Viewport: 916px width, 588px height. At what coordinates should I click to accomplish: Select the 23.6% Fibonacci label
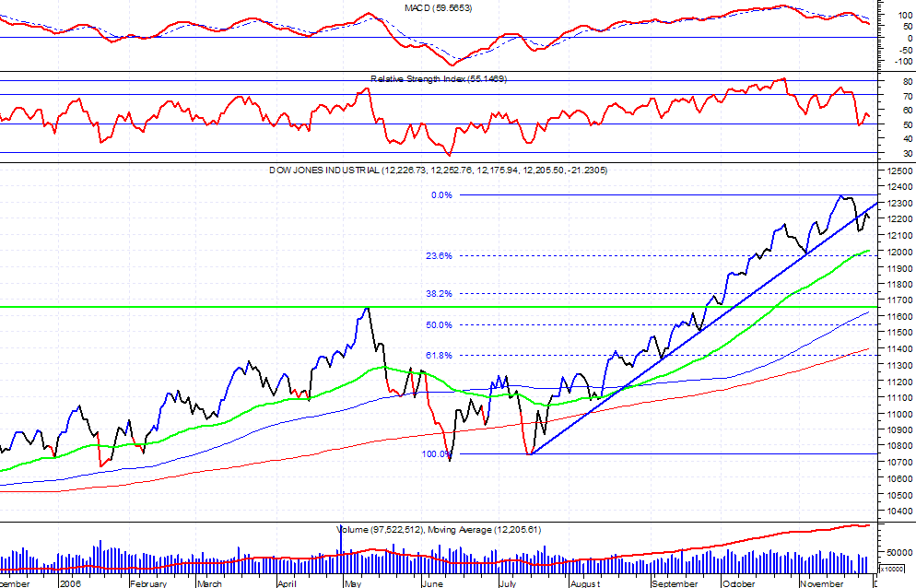click(439, 256)
